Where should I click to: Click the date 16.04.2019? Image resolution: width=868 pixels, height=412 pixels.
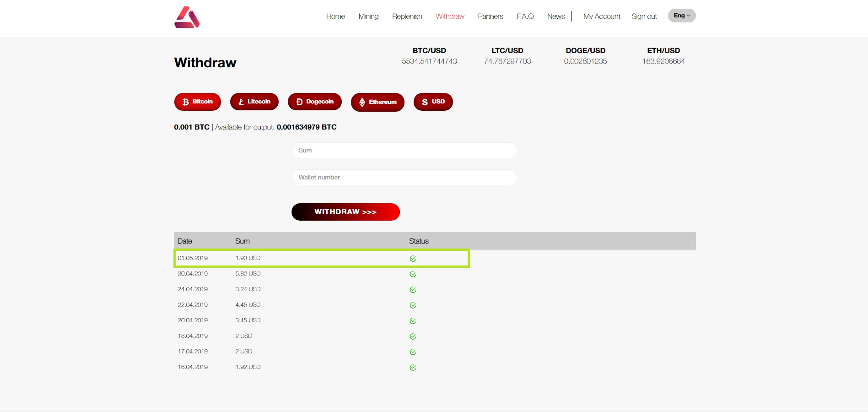[x=193, y=367]
